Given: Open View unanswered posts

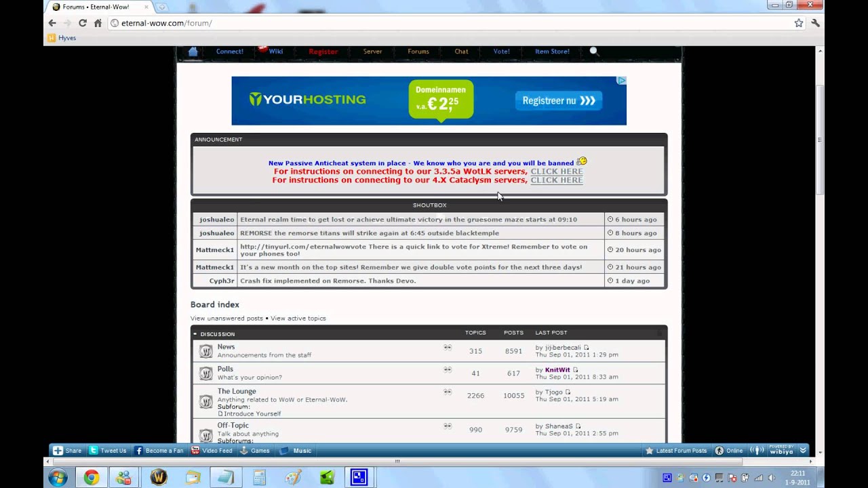Looking at the screenshot, I should point(226,319).
